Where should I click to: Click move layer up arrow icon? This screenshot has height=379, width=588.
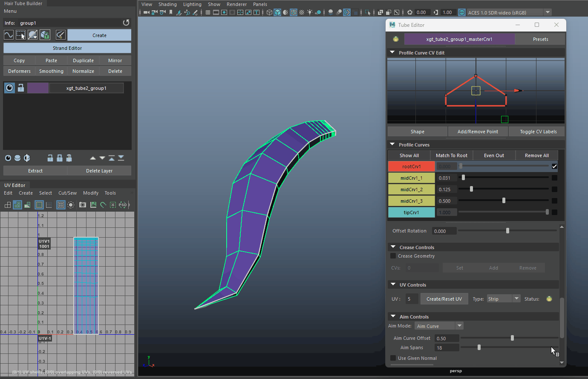(93, 158)
